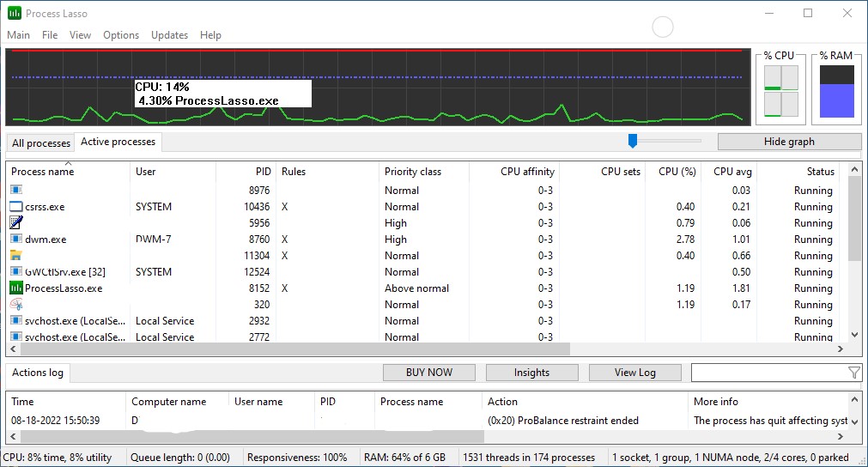868x467 pixels.
Task: Sort by CPU affinity column header
Action: (513, 172)
